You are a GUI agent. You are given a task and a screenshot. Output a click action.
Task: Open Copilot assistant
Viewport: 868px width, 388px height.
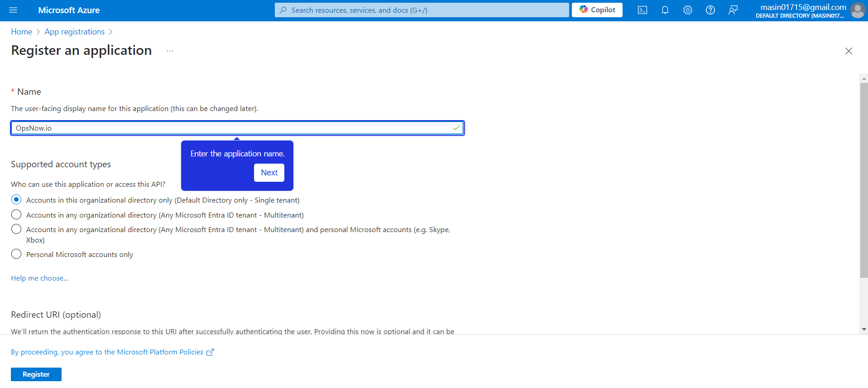(597, 10)
